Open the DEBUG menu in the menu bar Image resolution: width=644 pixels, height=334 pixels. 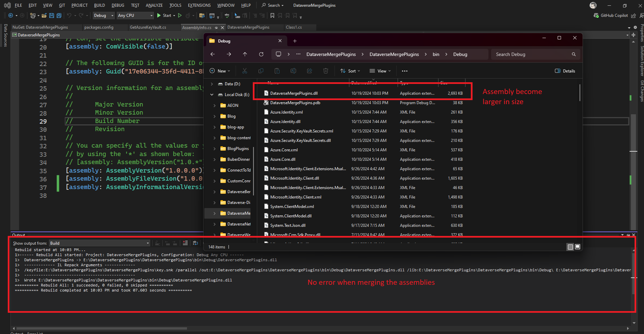click(118, 5)
